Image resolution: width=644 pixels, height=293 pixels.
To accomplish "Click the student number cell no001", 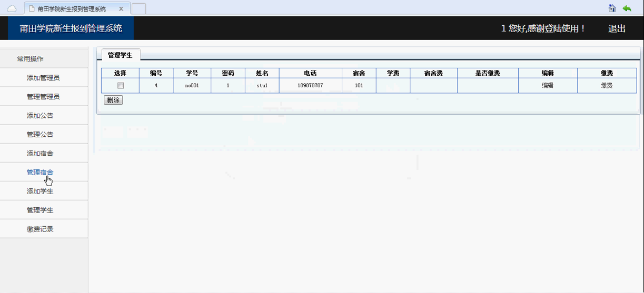I will click(x=192, y=85).
